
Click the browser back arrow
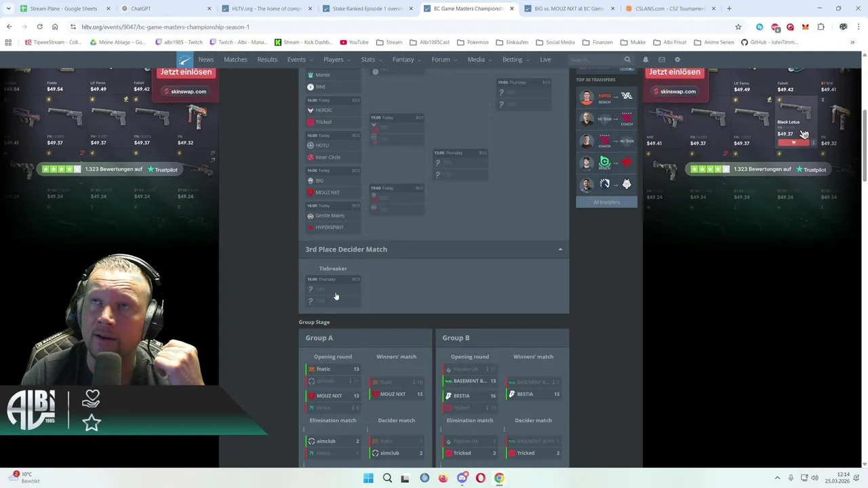pos(9,26)
